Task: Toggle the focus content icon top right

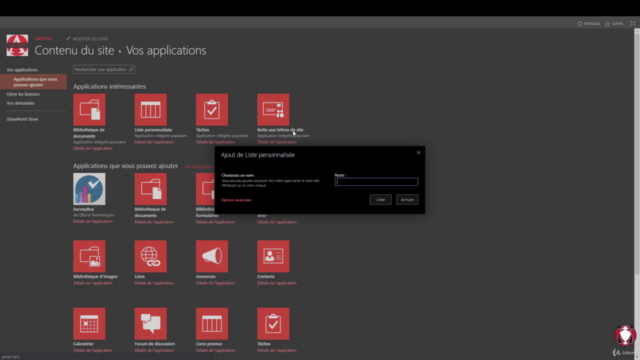Action: point(633,23)
